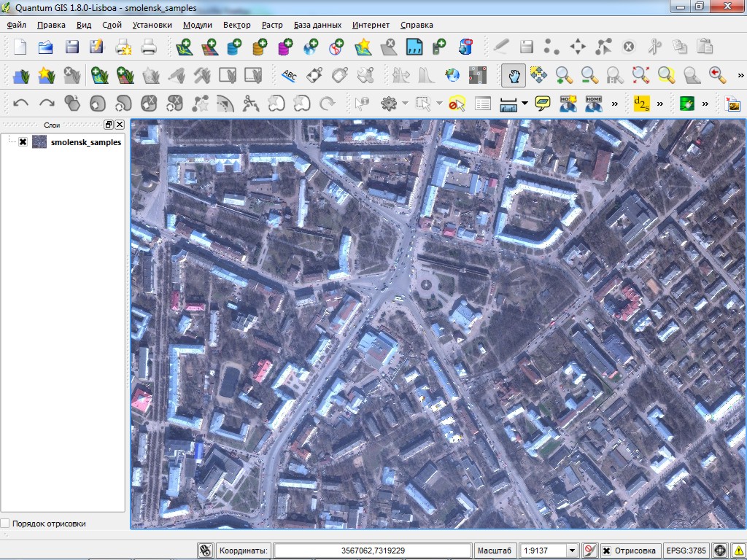Click the coordinates input field
Image resolution: width=747 pixels, height=560 pixels.
373,551
